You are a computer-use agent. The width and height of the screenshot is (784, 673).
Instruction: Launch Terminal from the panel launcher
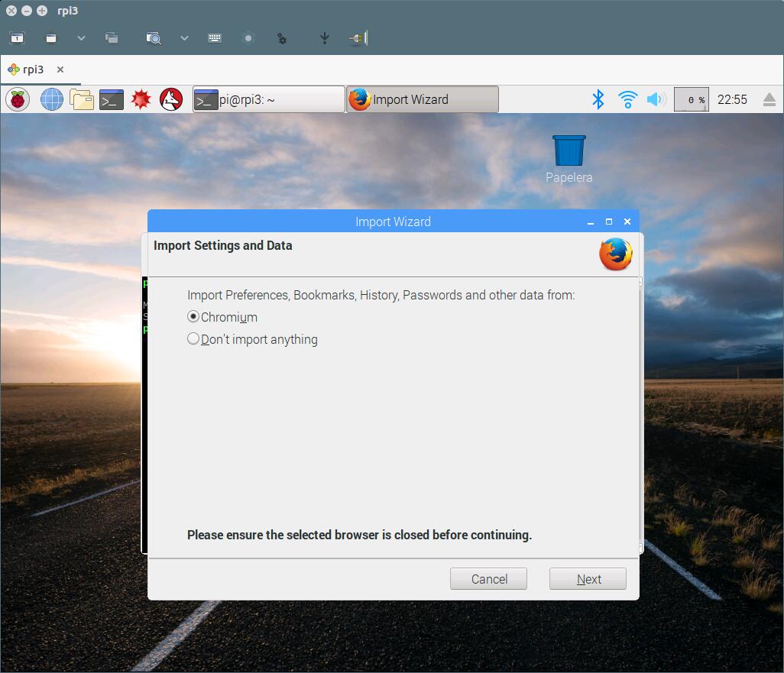[112, 99]
